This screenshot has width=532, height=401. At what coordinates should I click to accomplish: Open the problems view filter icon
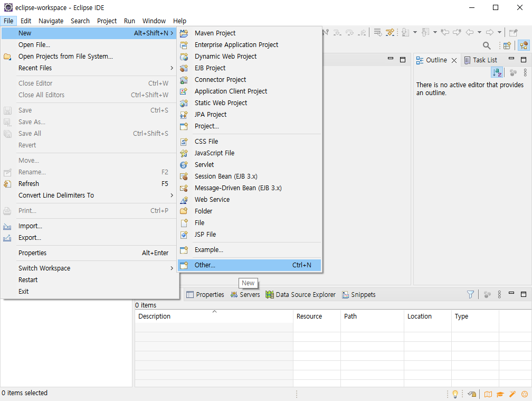(470, 295)
